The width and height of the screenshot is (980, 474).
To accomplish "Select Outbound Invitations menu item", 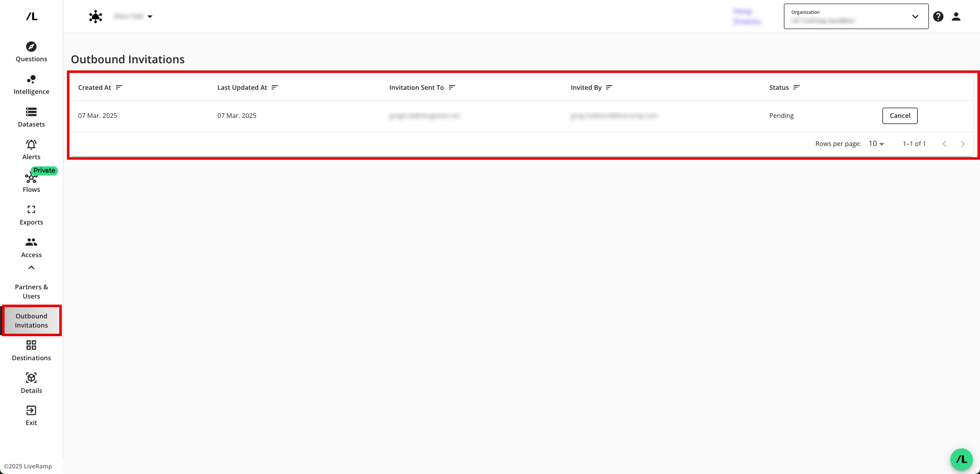I will [x=31, y=321].
